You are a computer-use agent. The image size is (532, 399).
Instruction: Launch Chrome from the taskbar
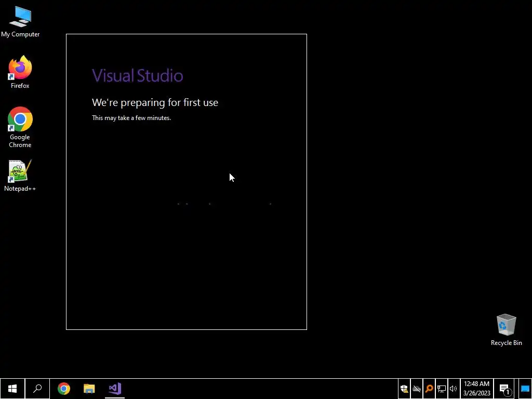coord(64,389)
